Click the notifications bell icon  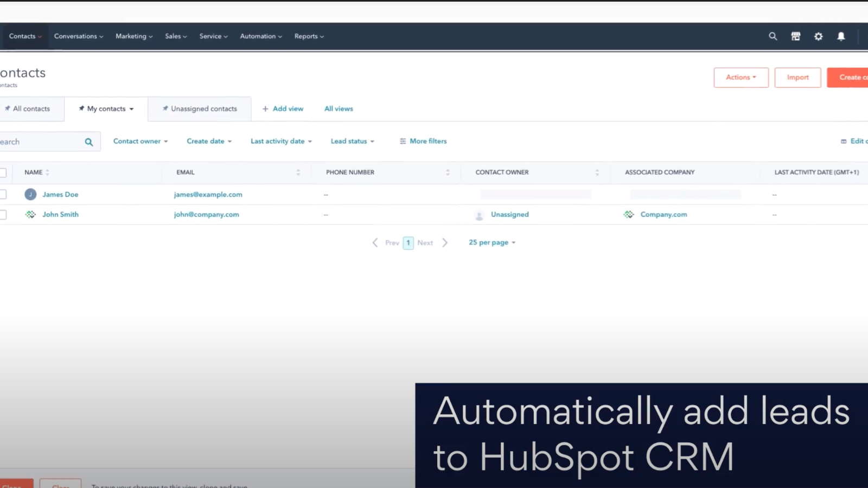coord(840,36)
